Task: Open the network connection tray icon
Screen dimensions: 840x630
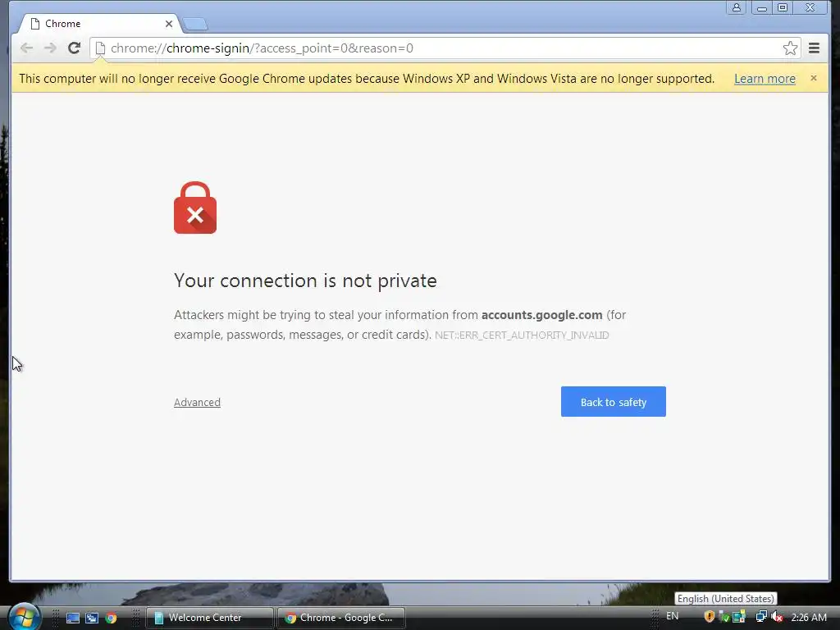Action: coord(761,617)
